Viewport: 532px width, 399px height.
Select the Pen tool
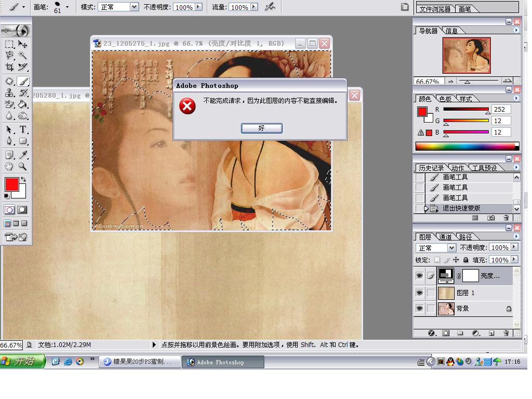click(9, 141)
